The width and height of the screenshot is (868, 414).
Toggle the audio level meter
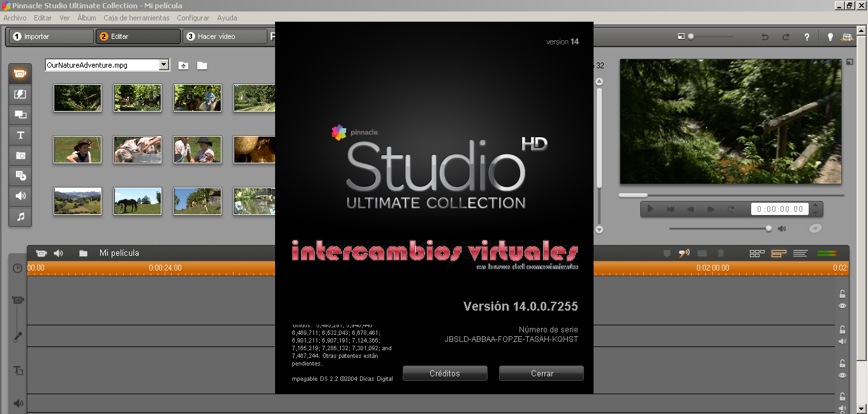pos(827,253)
